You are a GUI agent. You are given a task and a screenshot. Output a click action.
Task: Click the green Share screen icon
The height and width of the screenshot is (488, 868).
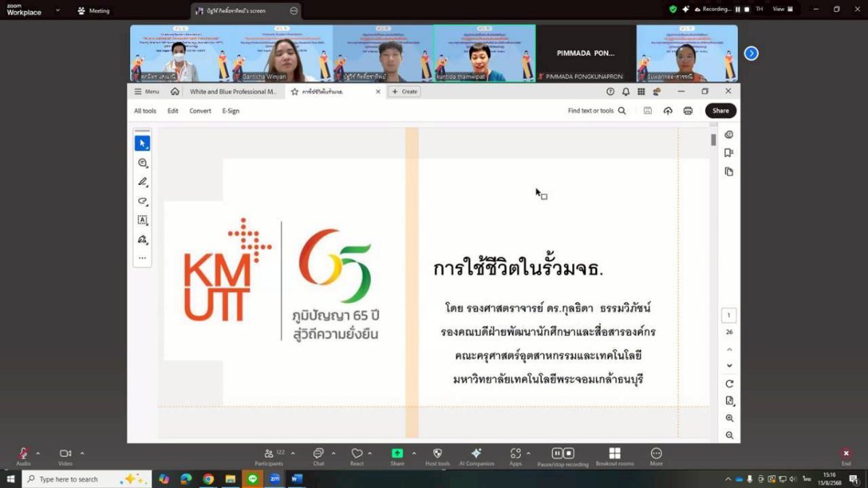[x=397, y=453]
